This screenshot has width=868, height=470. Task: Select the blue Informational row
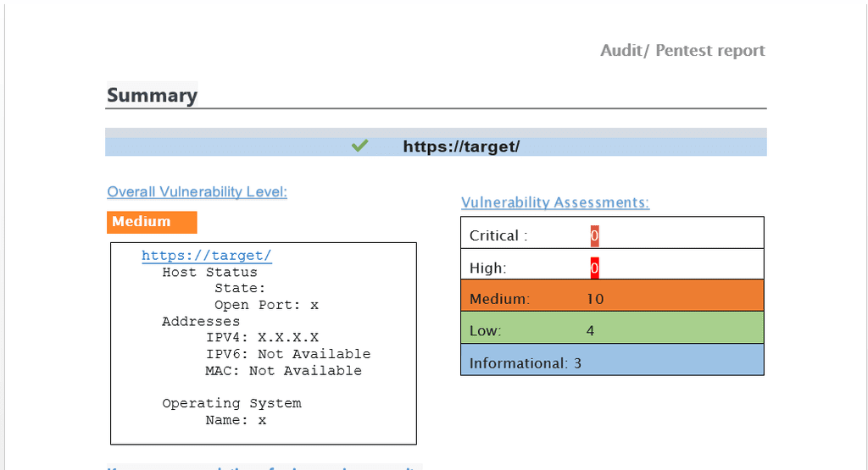(x=612, y=362)
